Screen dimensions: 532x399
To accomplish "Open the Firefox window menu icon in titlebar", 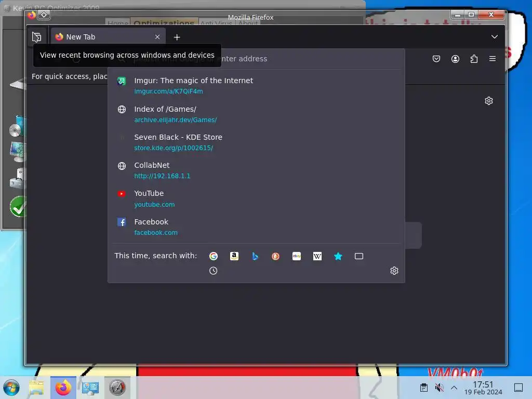I will point(32,15).
